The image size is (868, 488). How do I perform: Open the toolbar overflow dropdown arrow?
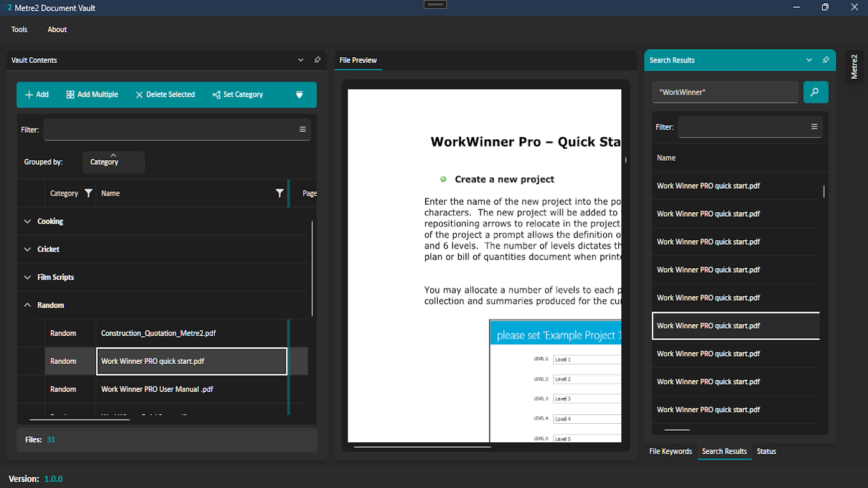299,95
